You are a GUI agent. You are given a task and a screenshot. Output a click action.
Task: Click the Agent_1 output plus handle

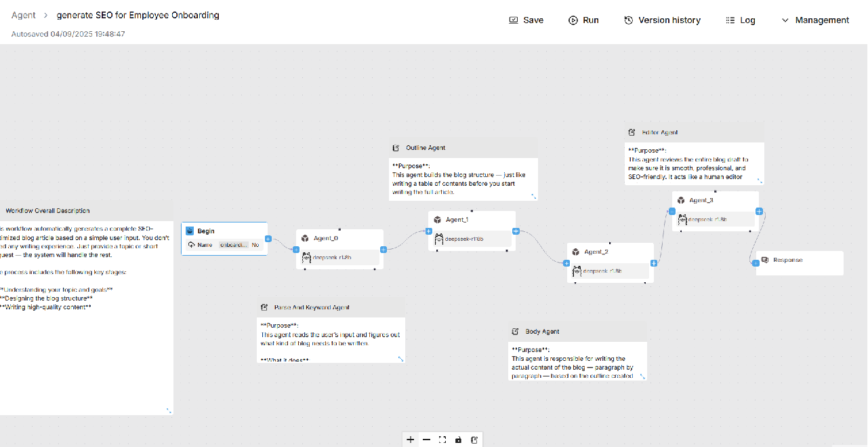pyautogui.click(x=516, y=231)
